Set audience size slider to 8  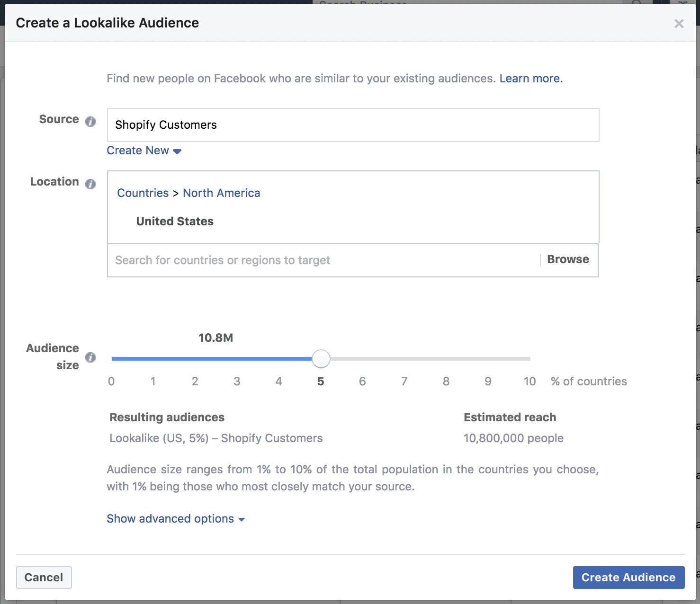click(x=446, y=359)
